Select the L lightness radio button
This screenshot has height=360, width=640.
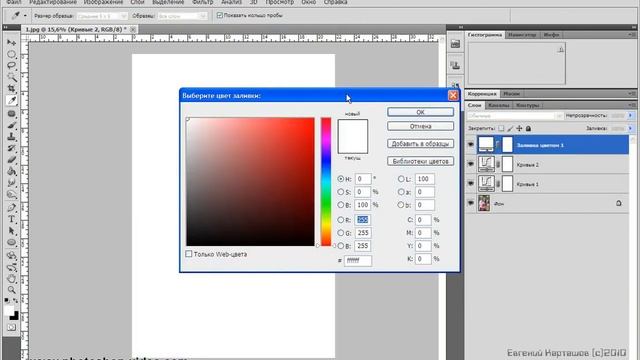pos(401,179)
